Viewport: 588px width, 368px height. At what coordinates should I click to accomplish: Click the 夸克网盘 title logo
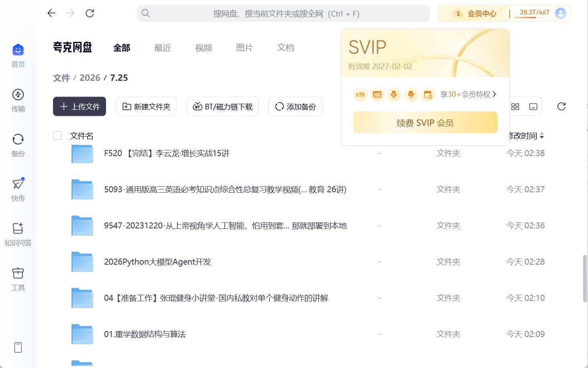[73, 47]
